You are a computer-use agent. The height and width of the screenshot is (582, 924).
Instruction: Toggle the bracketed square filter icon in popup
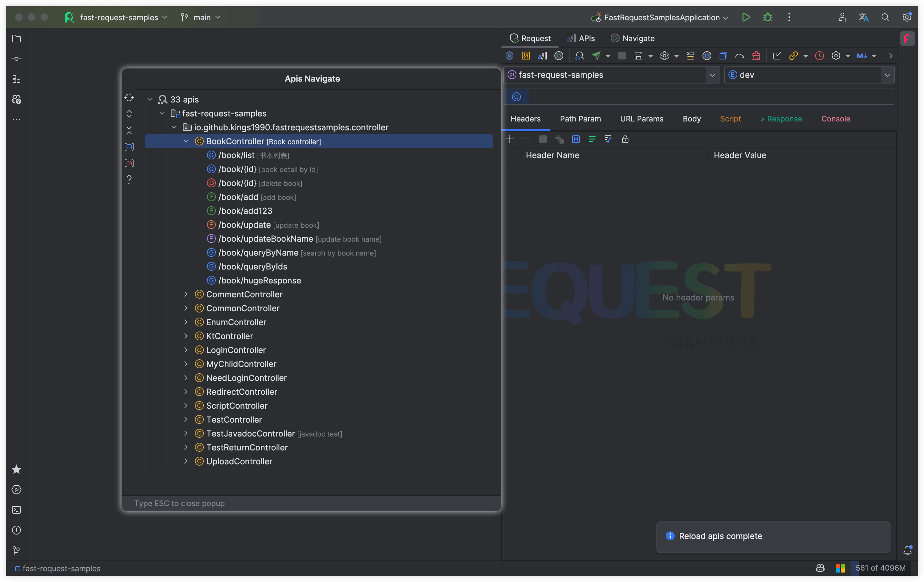coord(129,147)
